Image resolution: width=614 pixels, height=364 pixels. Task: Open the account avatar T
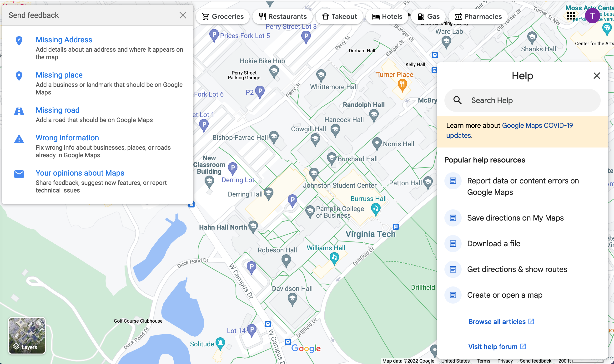592,16
